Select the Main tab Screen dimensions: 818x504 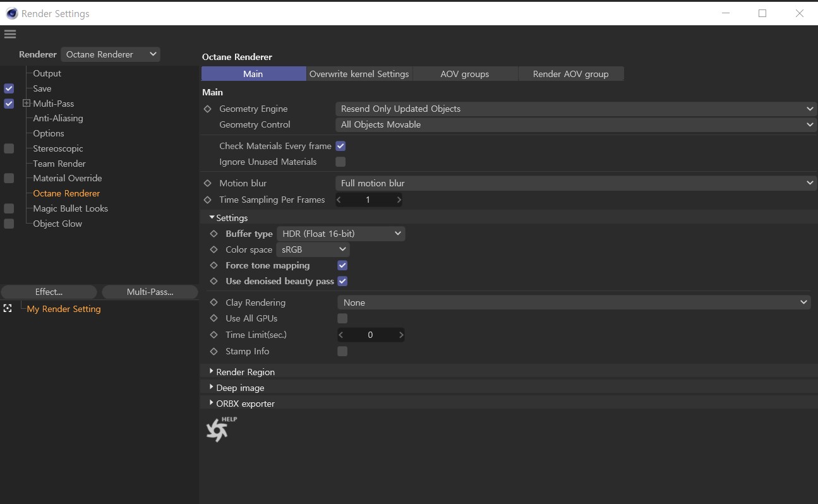pos(253,74)
